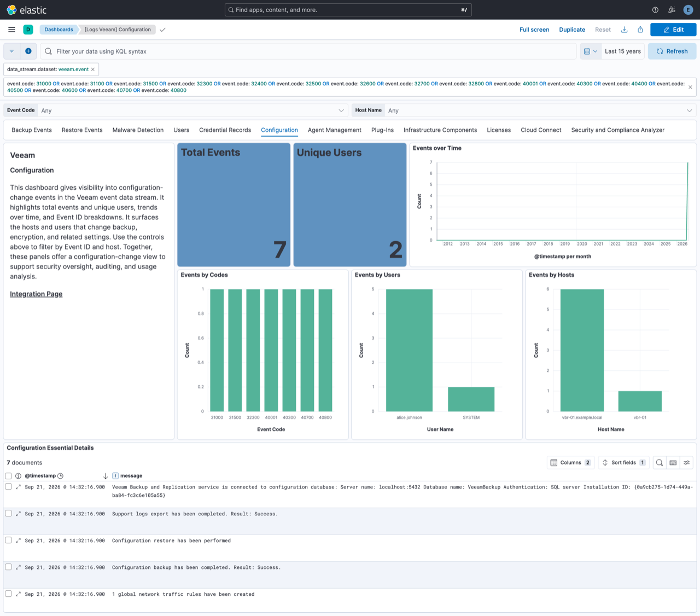Open the help menu icon
The height and width of the screenshot is (616, 700).
(x=655, y=10)
